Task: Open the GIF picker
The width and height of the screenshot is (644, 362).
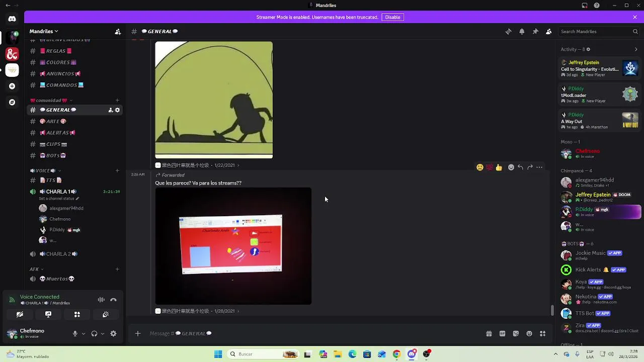Action: click(502, 333)
